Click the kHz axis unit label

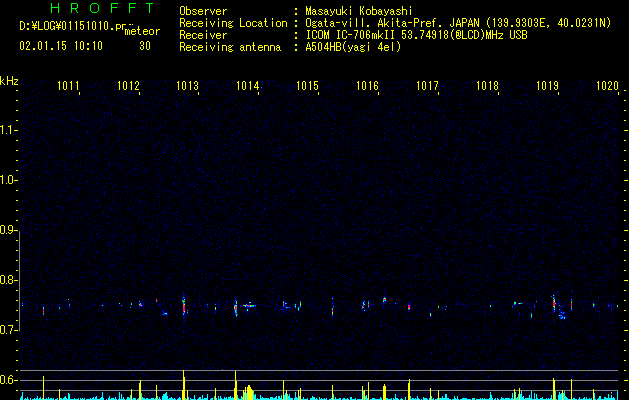coord(9,81)
